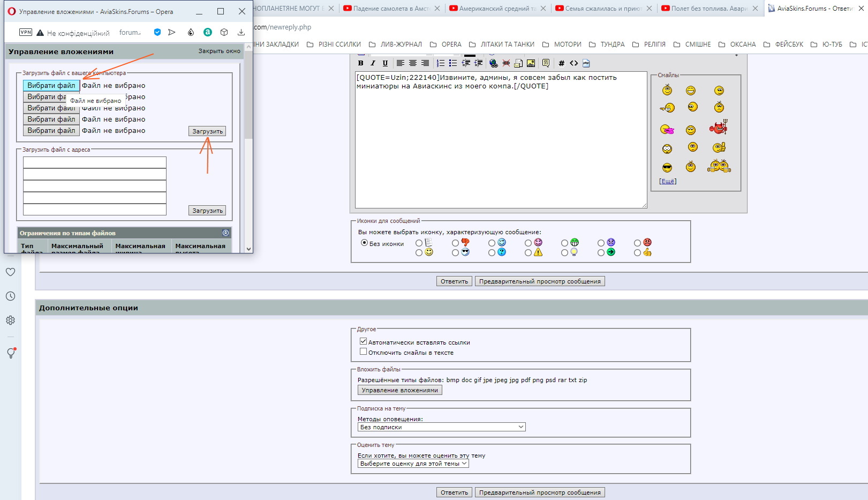Toggle bold formatting in the reply editor
Image resolution: width=868 pixels, height=500 pixels.
point(361,63)
